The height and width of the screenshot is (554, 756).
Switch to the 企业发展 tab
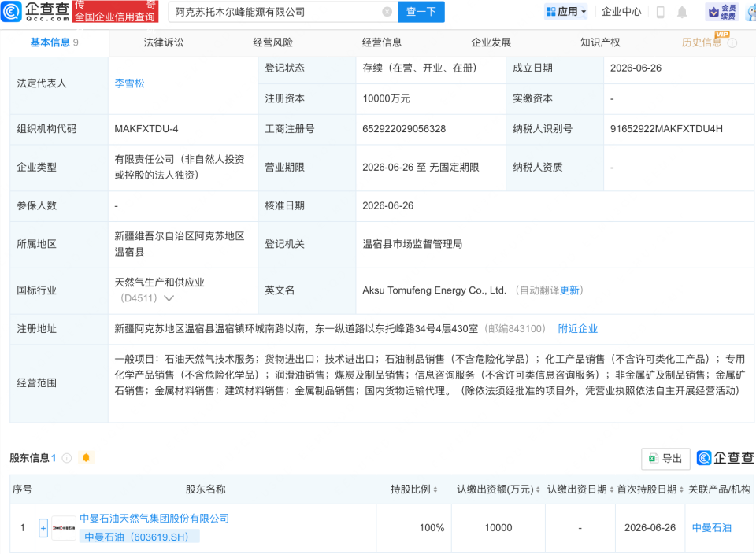(491, 42)
